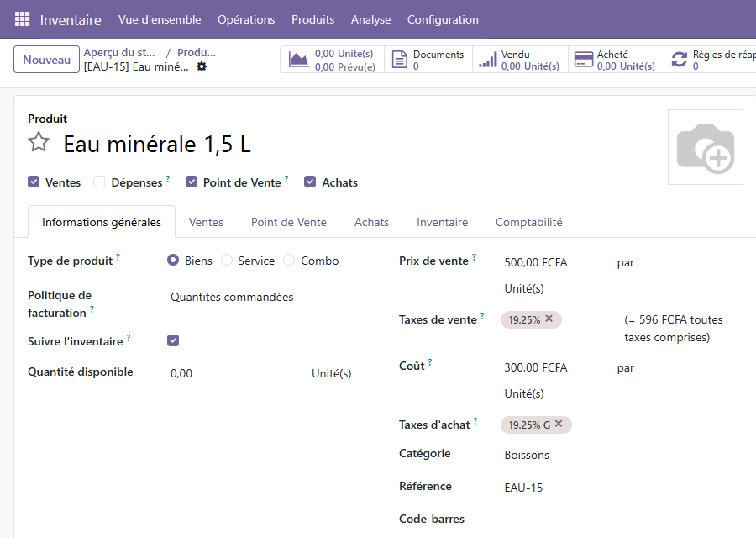756x538 pixels.
Task: Click the Nouveau button
Action: pos(46,60)
